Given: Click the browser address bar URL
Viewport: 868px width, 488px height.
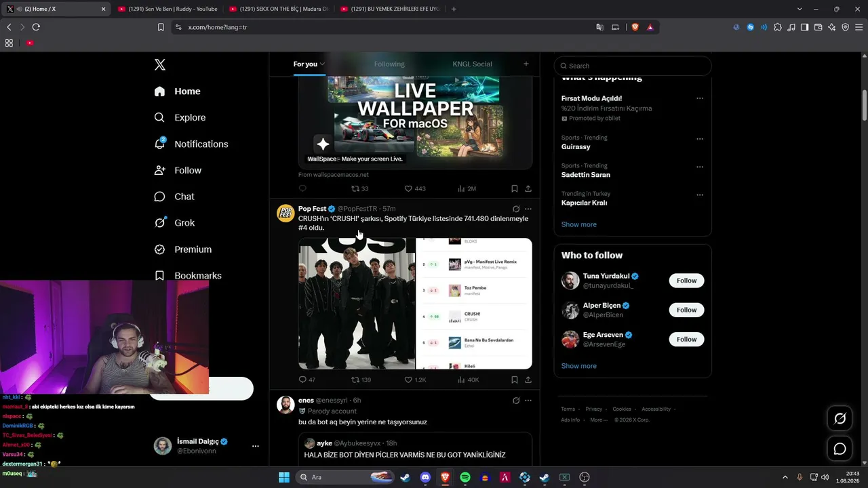Looking at the screenshot, I should click(218, 27).
